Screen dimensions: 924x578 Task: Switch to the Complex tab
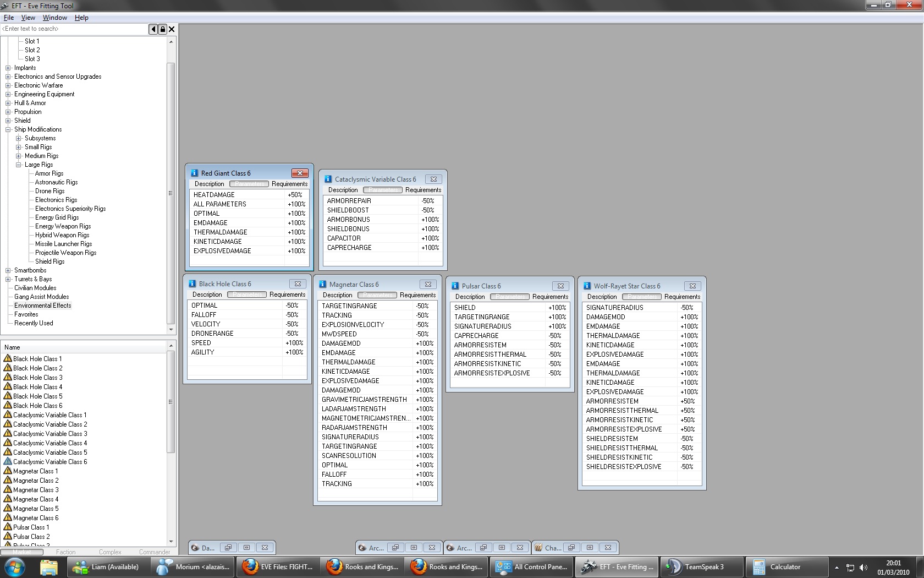[x=110, y=552]
